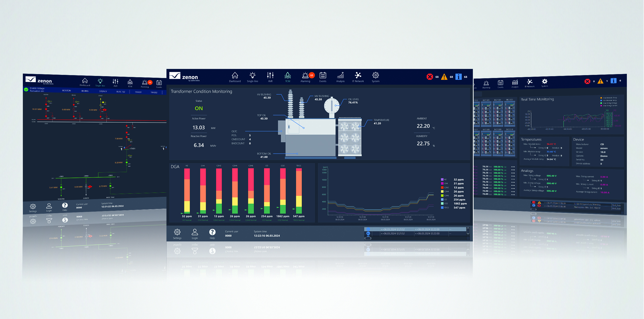Toggle Enable Voltage fluctuation sim checkmark
The height and width of the screenshot is (319, 644).
[x=26, y=89]
